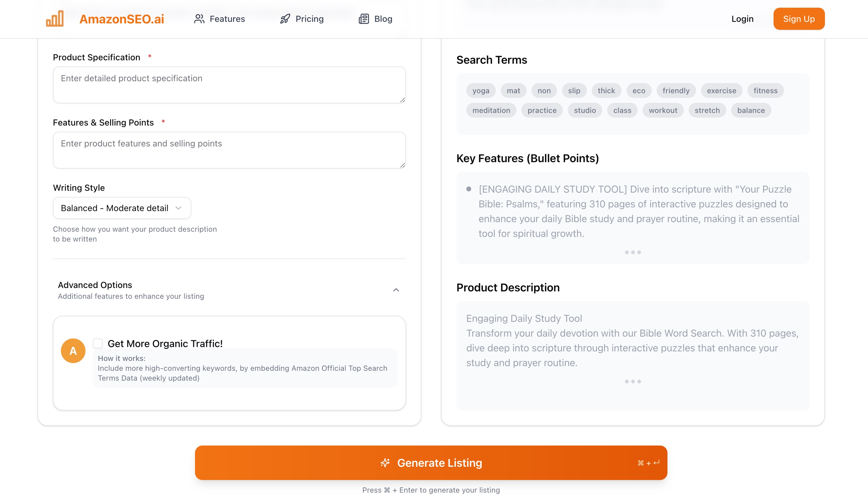
Task: Click the keyboard shortcut hint on Generate button
Action: pos(648,463)
